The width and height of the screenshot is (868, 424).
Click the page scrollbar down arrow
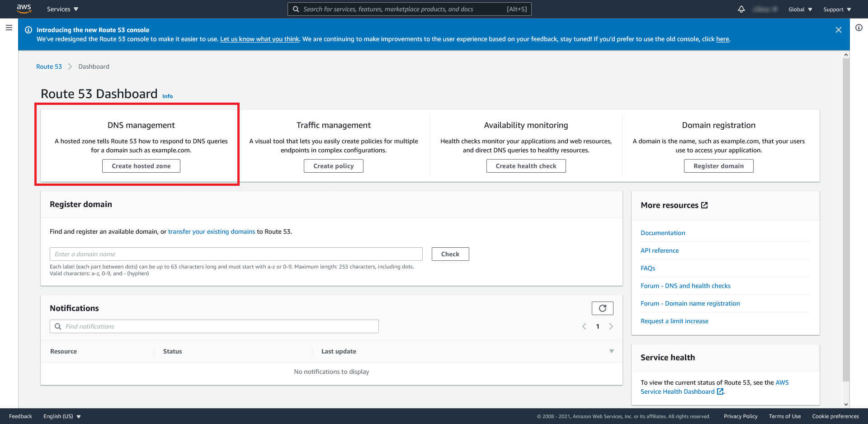[x=846, y=405]
